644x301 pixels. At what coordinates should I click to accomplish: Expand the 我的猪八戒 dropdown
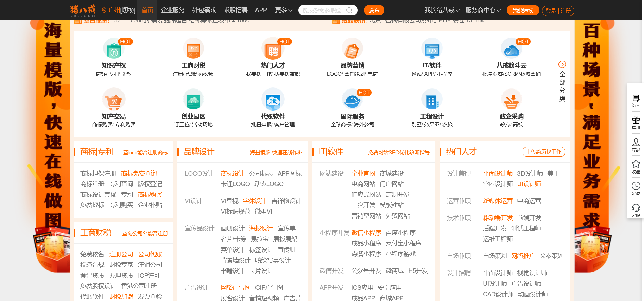click(442, 10)
